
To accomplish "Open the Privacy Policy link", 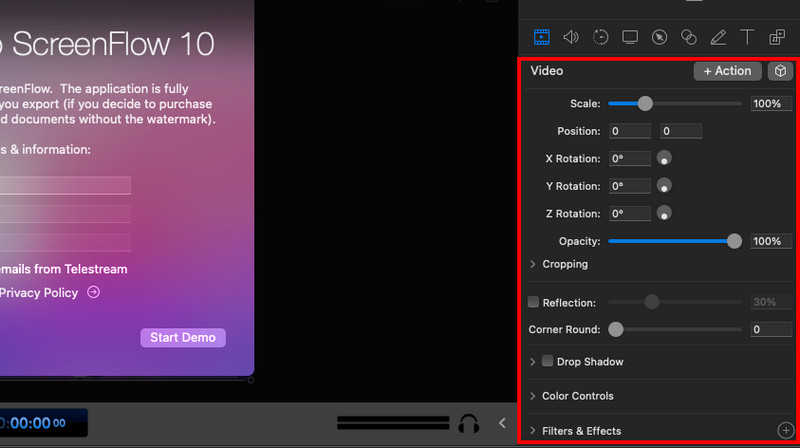I will pyautogui.click(x=38, y=293).
